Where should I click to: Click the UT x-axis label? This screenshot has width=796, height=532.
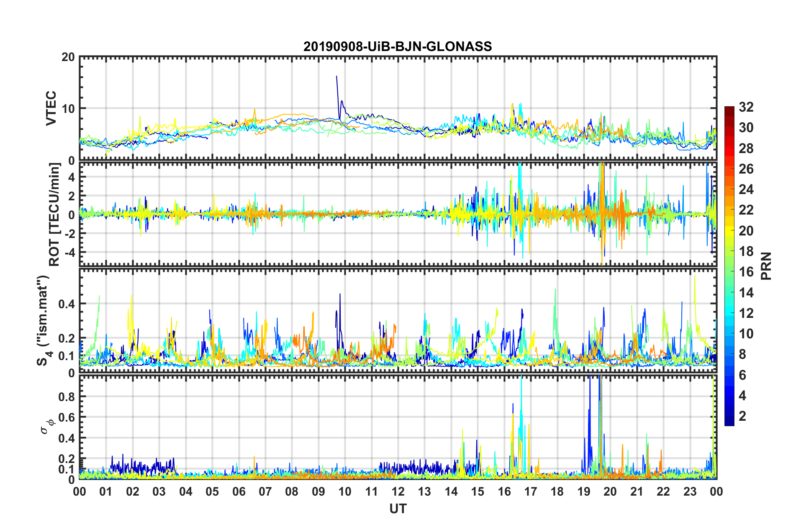(398, 509)
